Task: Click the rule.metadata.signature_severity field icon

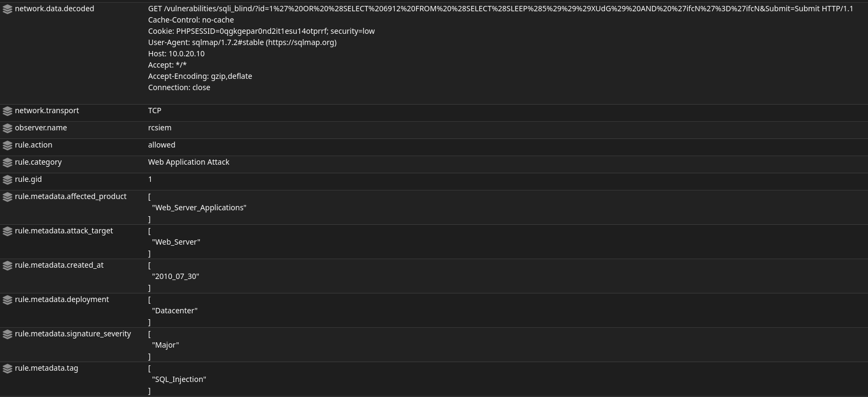Action: click(x=8, y=334)
